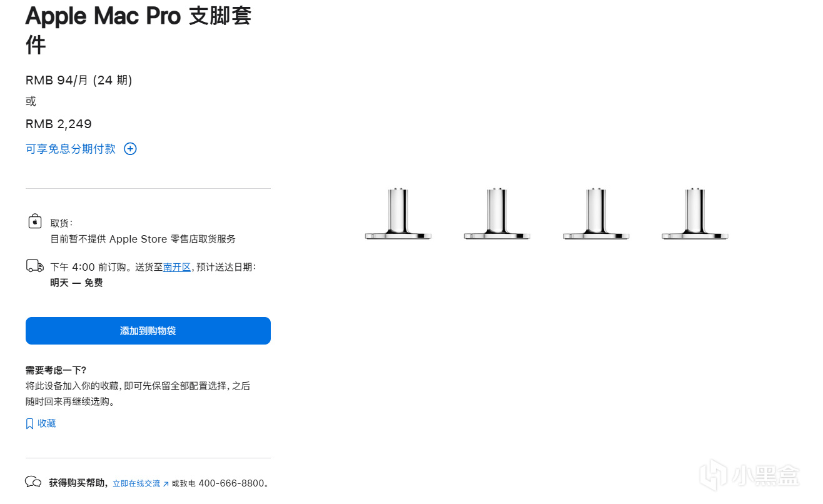Select the fourth Mac Pro foot image
The width and height of the screenshot is (823, 504).
click(695, 214)
